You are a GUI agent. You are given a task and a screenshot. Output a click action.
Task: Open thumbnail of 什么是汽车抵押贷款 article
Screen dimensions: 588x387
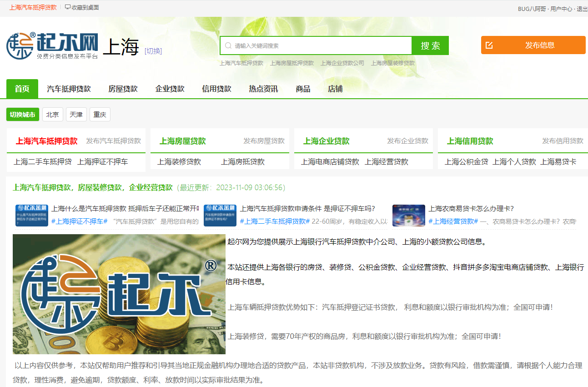point(32,216)
